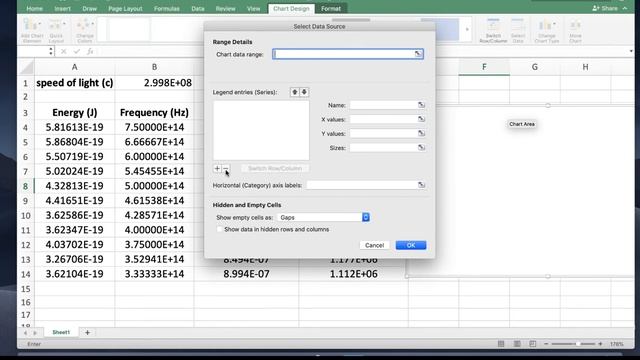Select cell with 7.50000E+14
This screenshot has height=360, width=640.
(154, 127)
